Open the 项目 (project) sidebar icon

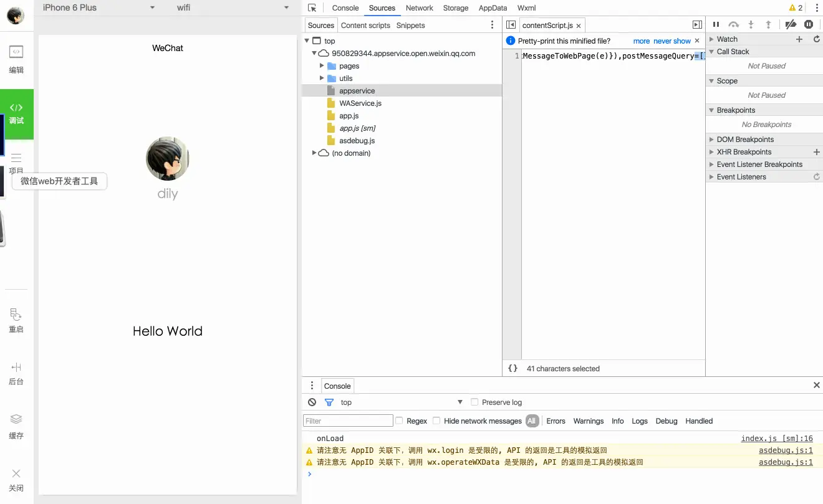[x=16, y=163]
